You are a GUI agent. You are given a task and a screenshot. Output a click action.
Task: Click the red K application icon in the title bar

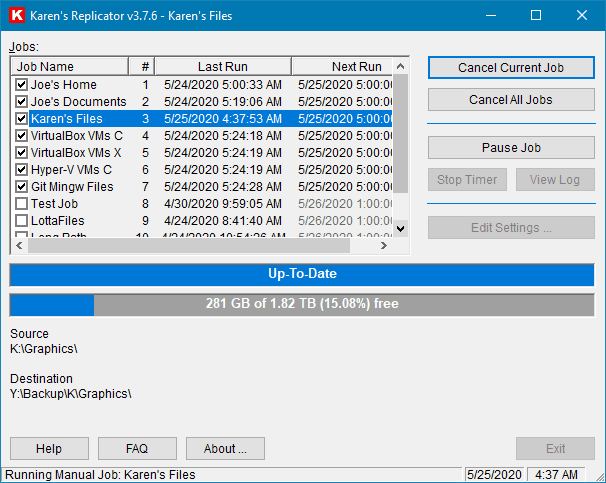coord(17,15)
